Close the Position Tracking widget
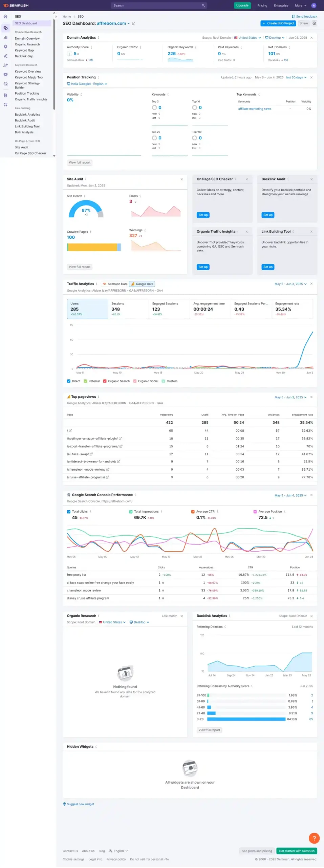 311,77
